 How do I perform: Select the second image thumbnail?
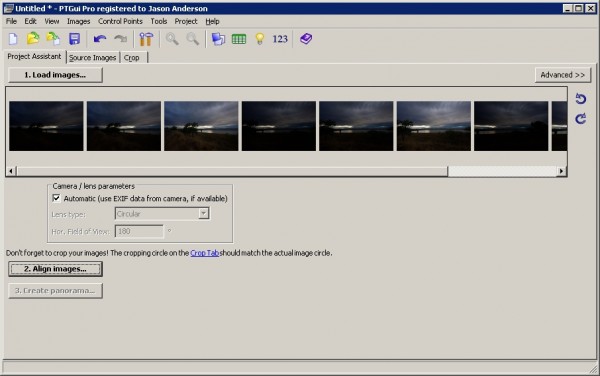124,126
